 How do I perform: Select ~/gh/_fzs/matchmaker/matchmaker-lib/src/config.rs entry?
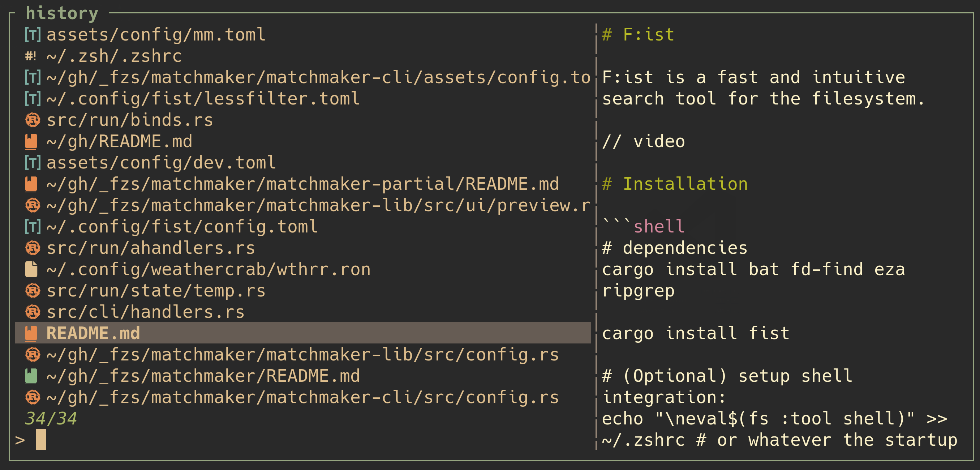(x=303, y=354)
